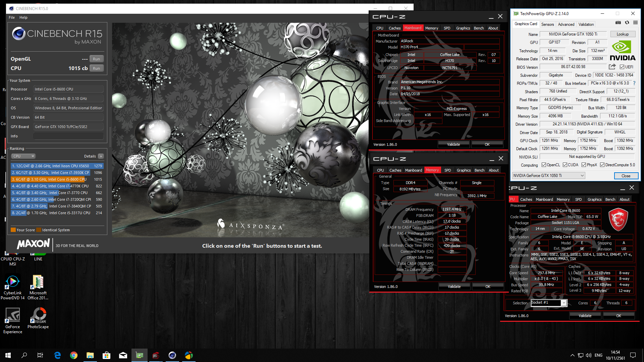Open the Windows Start menu

point(8,355)
